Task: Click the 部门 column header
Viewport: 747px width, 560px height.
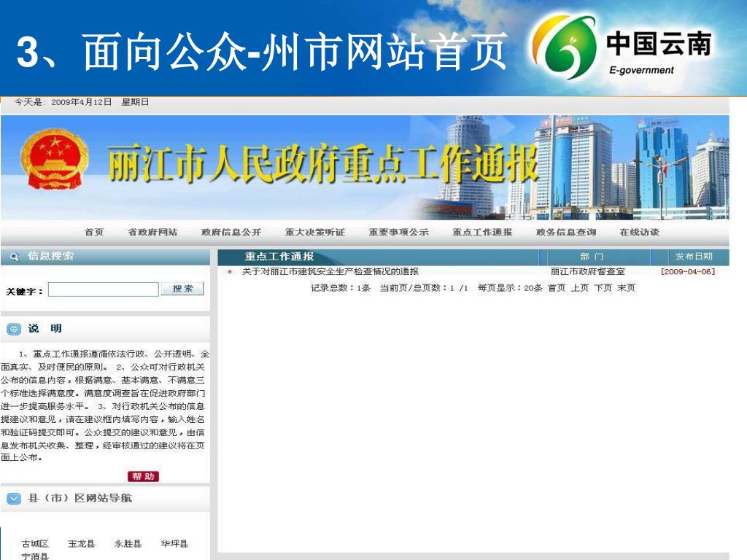Action: (x=592, y=257)
